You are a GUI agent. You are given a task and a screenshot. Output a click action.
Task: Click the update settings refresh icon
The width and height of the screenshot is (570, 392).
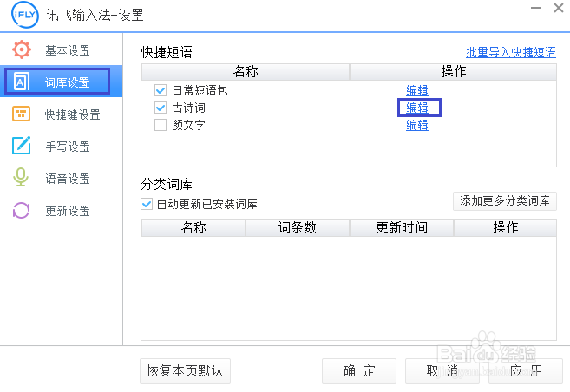coord(21,211)
